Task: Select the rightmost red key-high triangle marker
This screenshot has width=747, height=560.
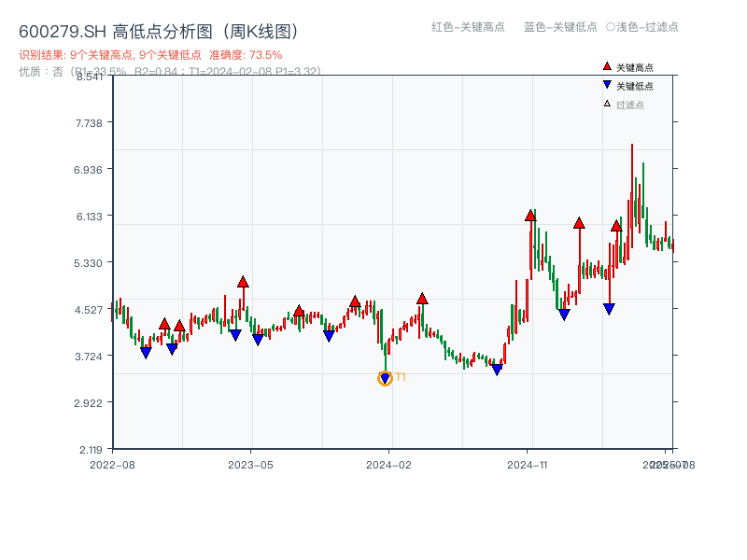Action: coord(616,226)
